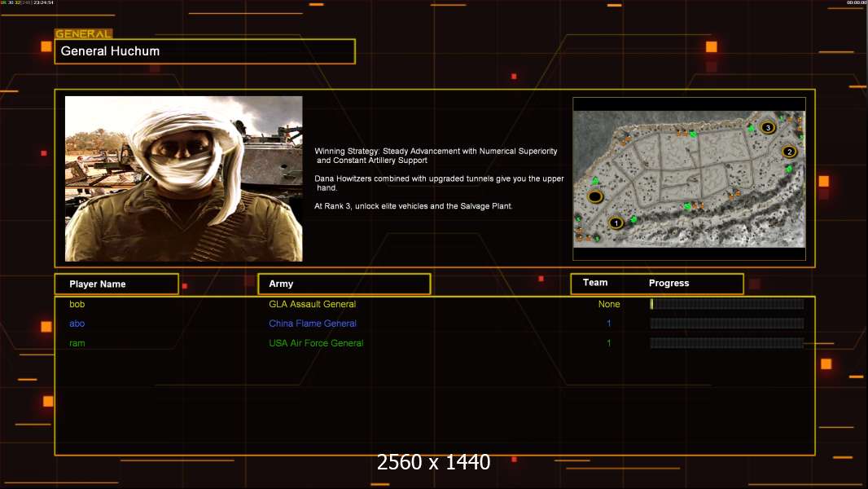Click the Team column header label

(595, 283)
